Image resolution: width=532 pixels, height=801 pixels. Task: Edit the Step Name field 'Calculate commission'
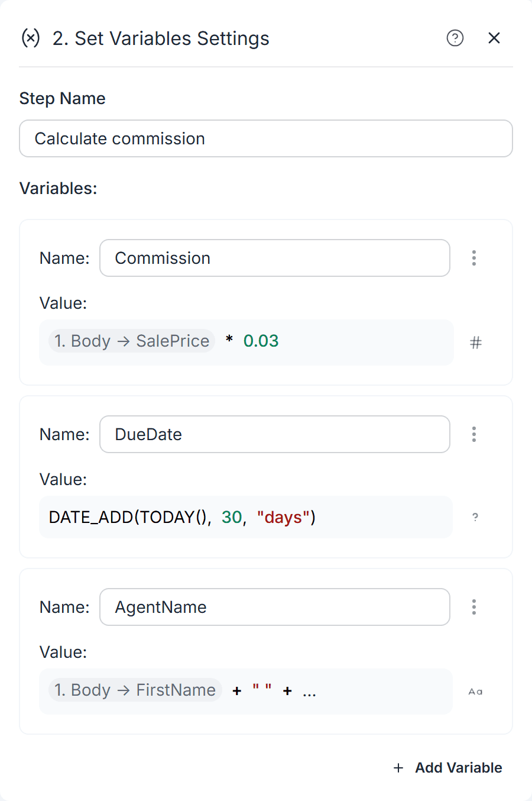pos(266,138)
